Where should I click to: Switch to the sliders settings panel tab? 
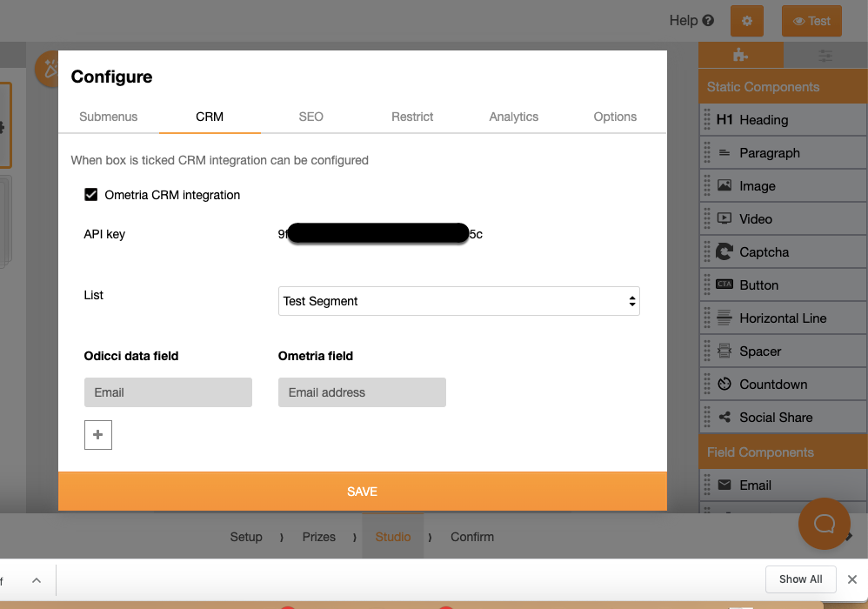click(x=825, y=56)
